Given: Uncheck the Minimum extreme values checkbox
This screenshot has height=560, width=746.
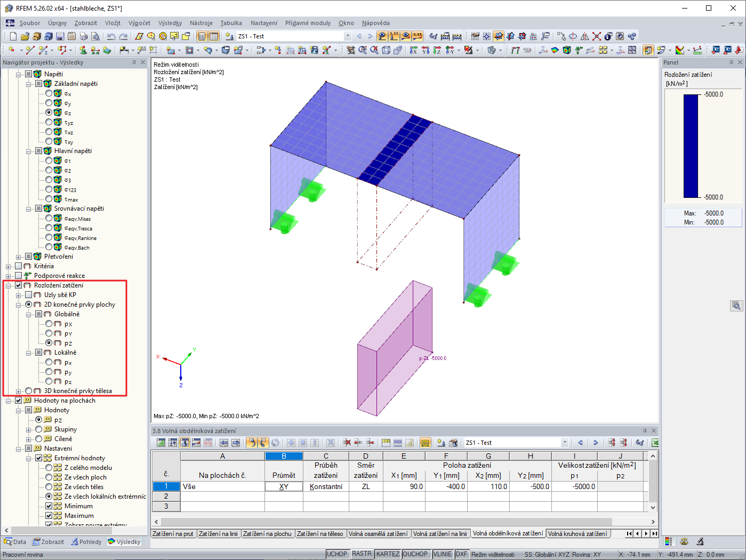Looking at the screenshot, I should pyautogui.click(x=49, y=506).
